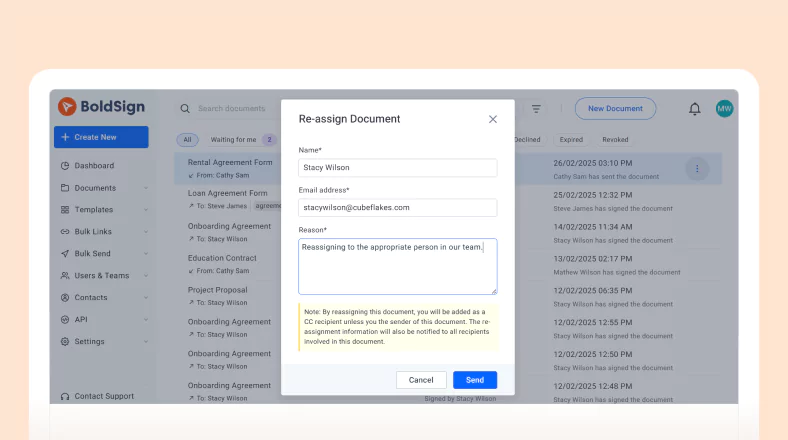The height and width of the screenshot is (440, 788).
Task: Open the filter icon beside search
Action: [536, 108]
